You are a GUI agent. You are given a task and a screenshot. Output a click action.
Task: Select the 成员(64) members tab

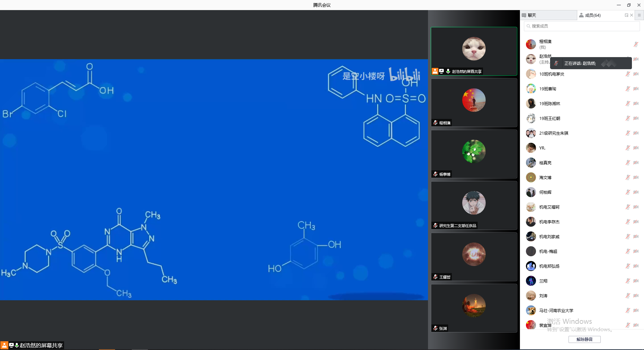(x=592, y=15)
